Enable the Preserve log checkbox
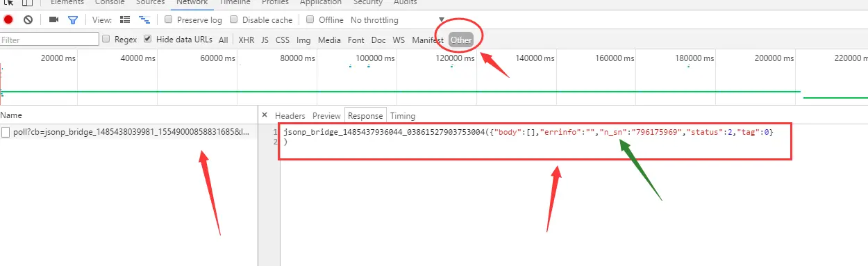This screenshot has height=266, width=868. (x=169, y=20)
